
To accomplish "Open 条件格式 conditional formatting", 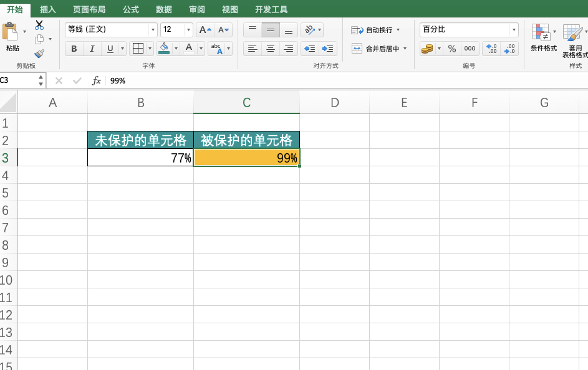I will (543, 37).
